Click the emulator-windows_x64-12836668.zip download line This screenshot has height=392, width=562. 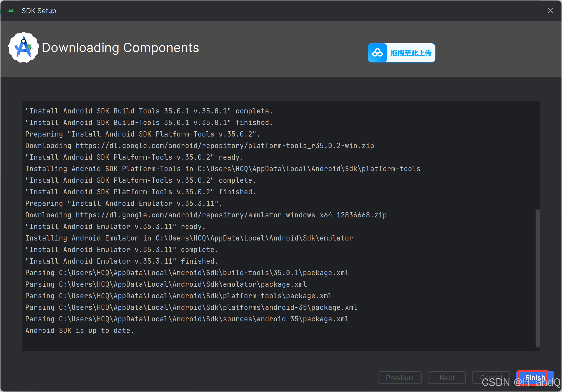[x=206, y=215]
